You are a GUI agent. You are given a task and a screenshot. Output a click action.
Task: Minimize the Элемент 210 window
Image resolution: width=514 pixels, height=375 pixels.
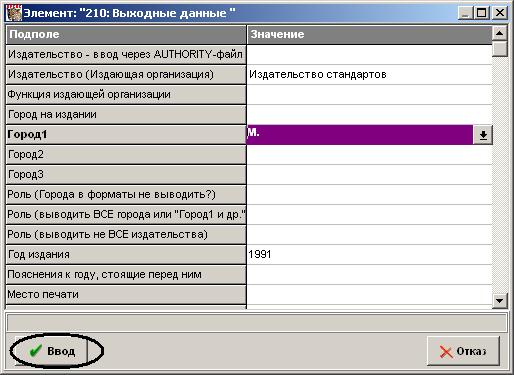[466, 13]
